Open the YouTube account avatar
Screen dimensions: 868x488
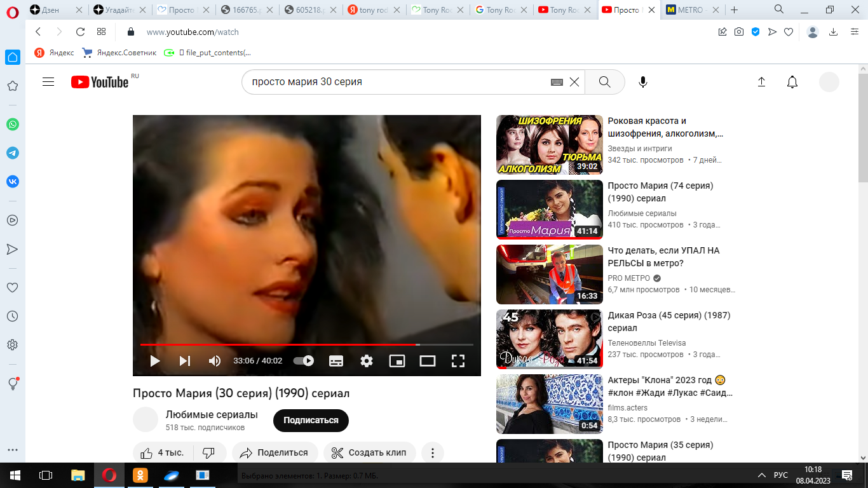tap(829, 82)
